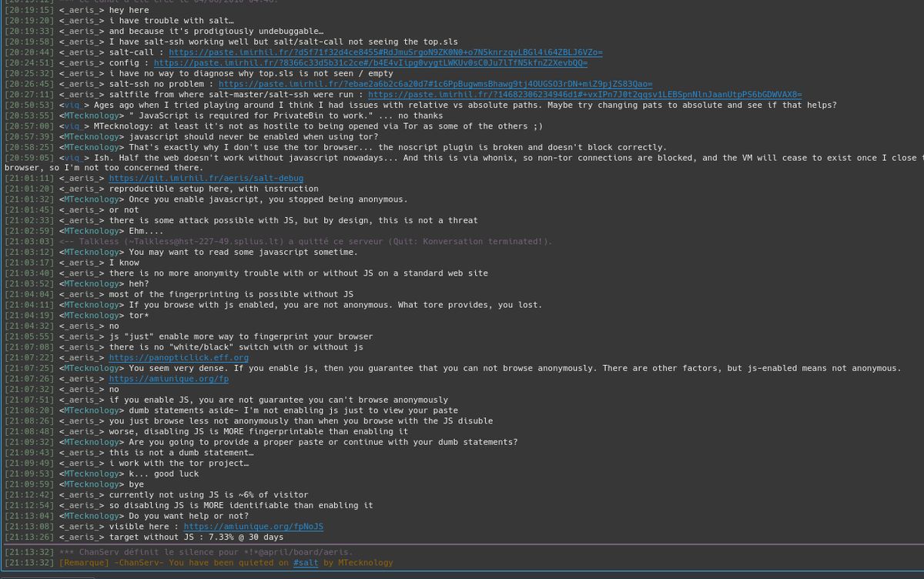Click MTecknology's nick in the 'bye' message

coord(91,484)
